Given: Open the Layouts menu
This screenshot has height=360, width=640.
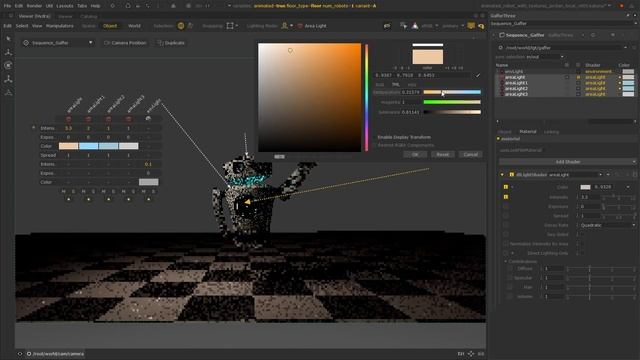Looking at the screenshot, I should pos(65,6).
